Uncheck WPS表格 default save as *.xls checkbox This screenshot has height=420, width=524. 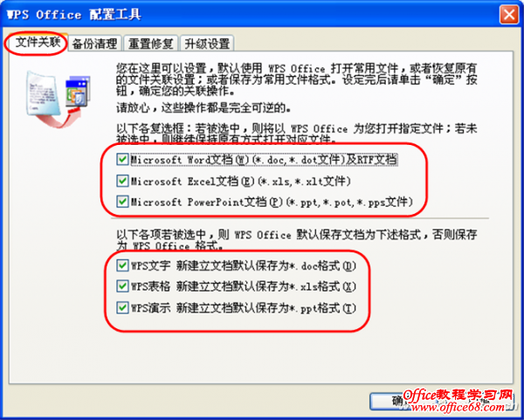[122, 286]
